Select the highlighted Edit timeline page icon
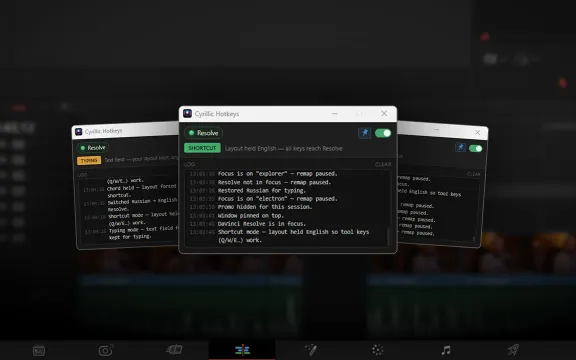 click(x=242, y=350)
